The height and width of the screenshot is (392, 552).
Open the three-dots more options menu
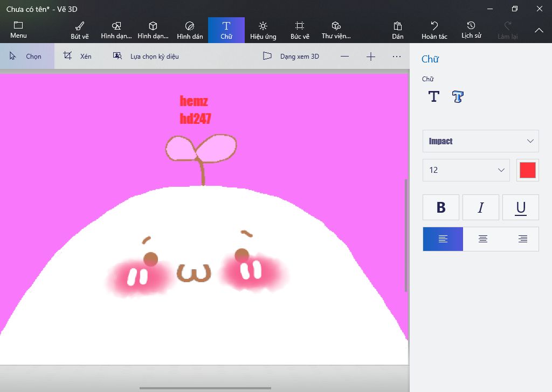click(397, 57)
